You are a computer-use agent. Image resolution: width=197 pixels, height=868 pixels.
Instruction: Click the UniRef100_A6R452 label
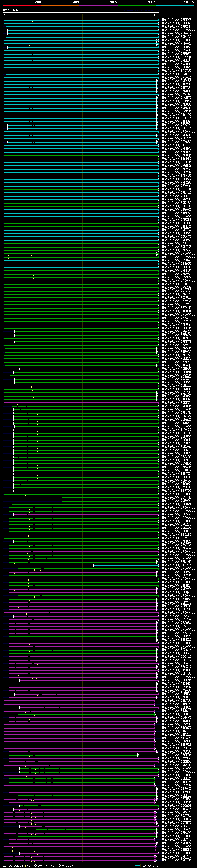coord(177,481)
